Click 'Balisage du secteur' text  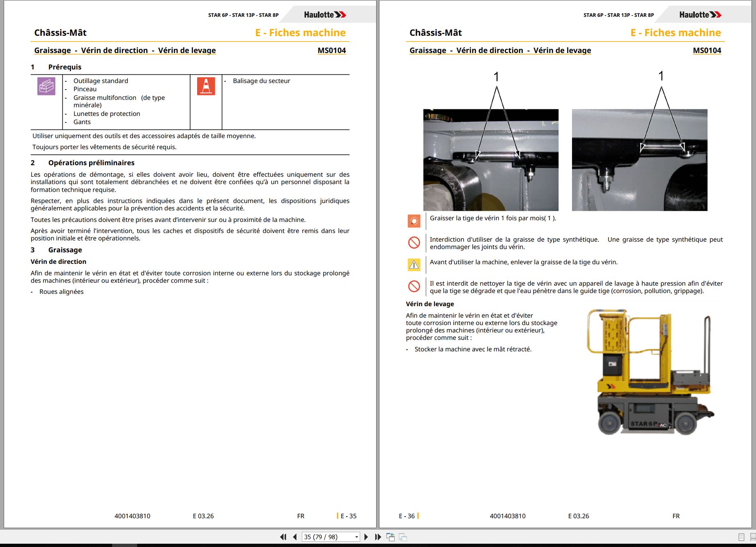(x=262, y=81)
